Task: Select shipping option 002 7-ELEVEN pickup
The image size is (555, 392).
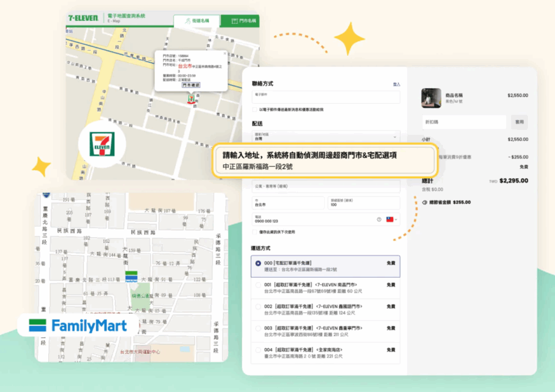Action: tap(326, 310)
